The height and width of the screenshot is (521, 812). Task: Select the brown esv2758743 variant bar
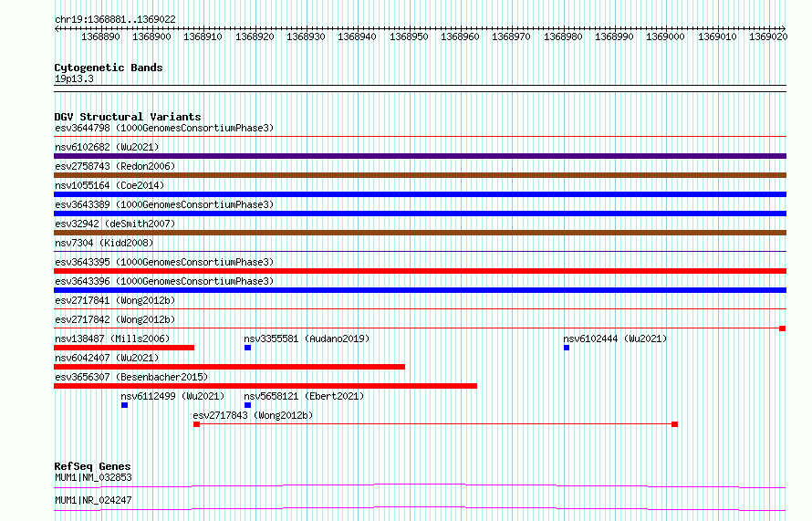click(420, 175)
